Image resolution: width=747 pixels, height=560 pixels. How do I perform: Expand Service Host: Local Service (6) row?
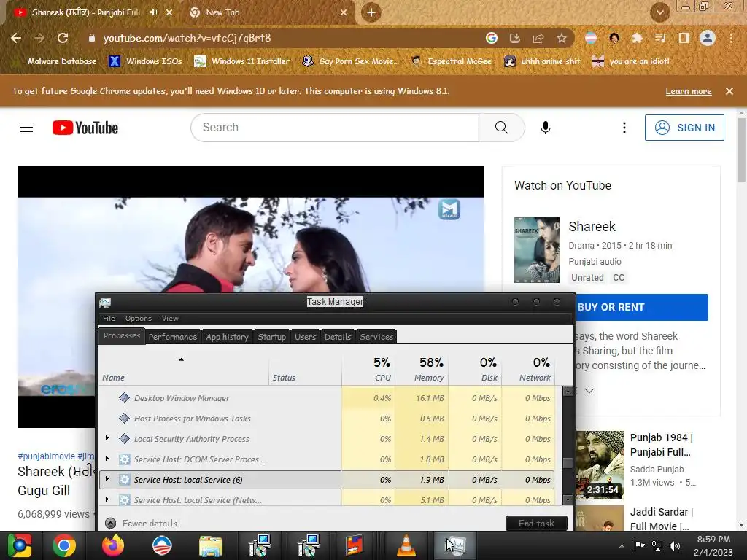pyautogui.click(x=107, y=479)
